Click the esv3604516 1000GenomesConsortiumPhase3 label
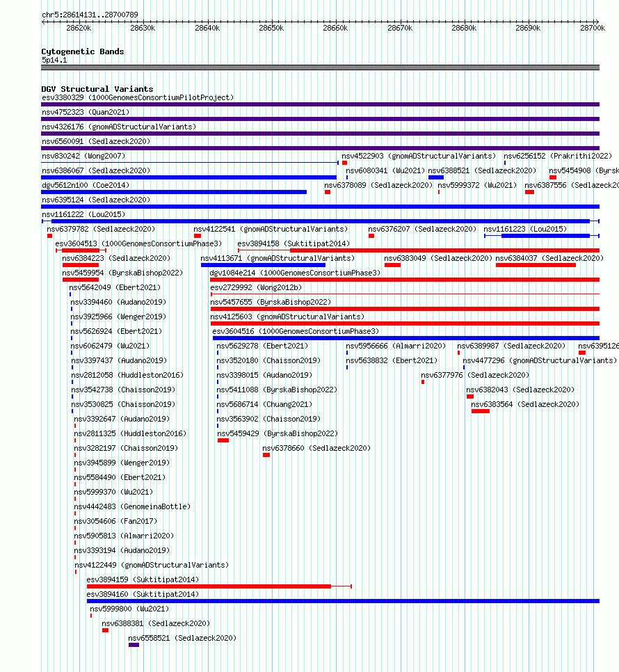The image size is (619, 672). (x=296, y=331)
